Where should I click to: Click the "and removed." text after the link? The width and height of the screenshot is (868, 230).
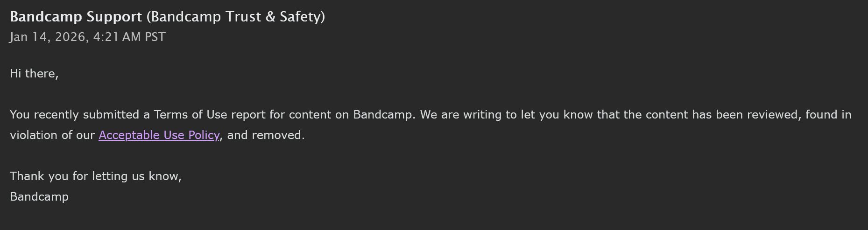tap(266, 135)
